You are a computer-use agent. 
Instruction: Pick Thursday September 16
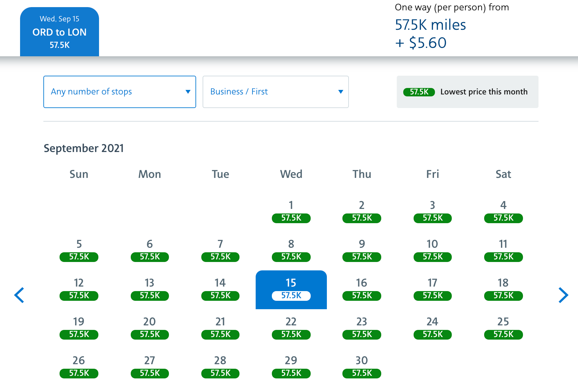tap(361, 289)
